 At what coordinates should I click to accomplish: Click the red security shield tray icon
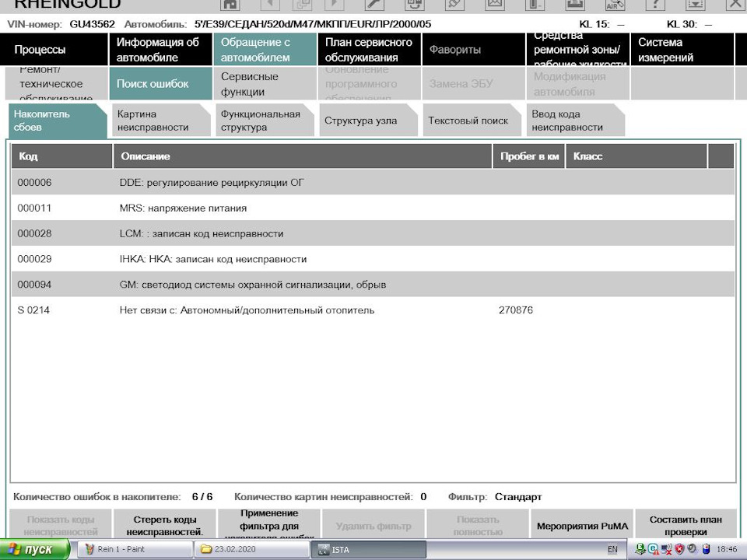click(680, 549)
